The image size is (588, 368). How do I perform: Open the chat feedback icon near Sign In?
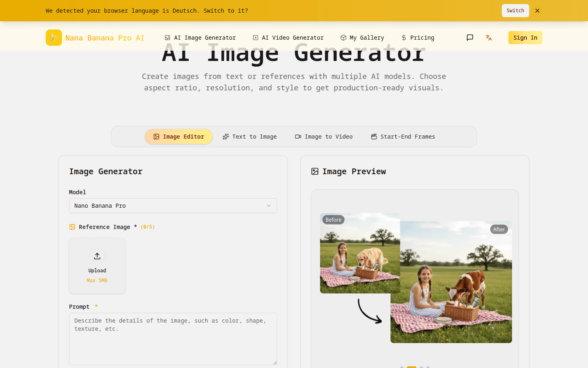tap(470, 37)
